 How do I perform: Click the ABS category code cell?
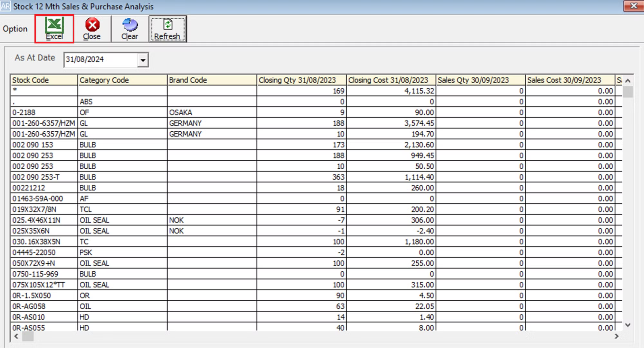tap(122, 102)
